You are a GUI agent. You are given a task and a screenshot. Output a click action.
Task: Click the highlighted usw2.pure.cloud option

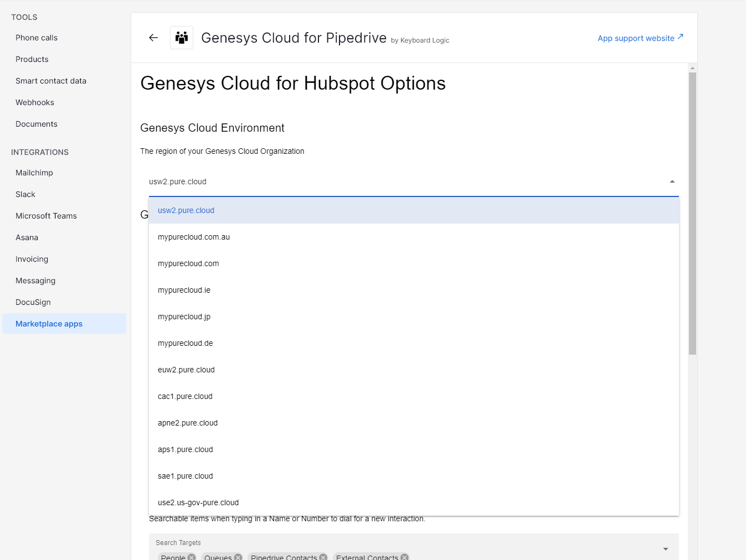[186, 210]
